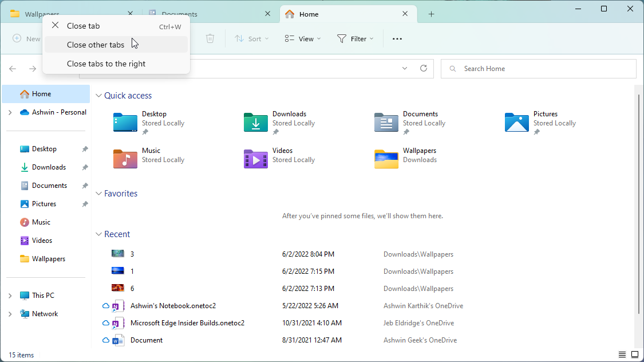This screenshot has height=362, width=644.
Task: Click the pin icon beside Desktop in sidebar
Action: coord(85,149)
